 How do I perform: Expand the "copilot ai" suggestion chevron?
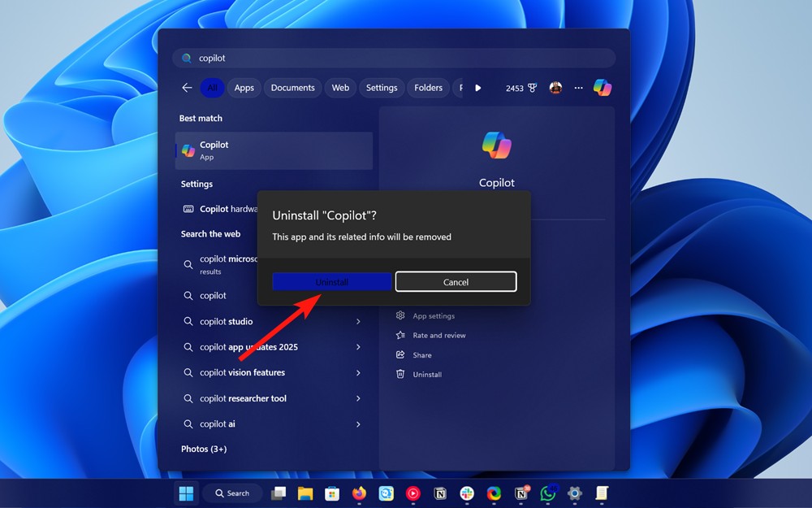click(358, 424)
